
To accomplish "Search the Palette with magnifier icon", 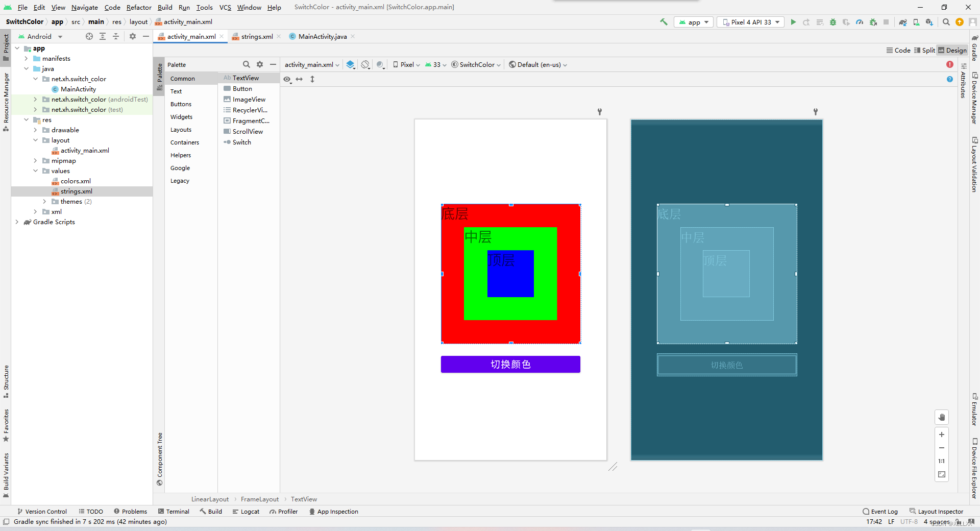I will click(x=247, y=64).
